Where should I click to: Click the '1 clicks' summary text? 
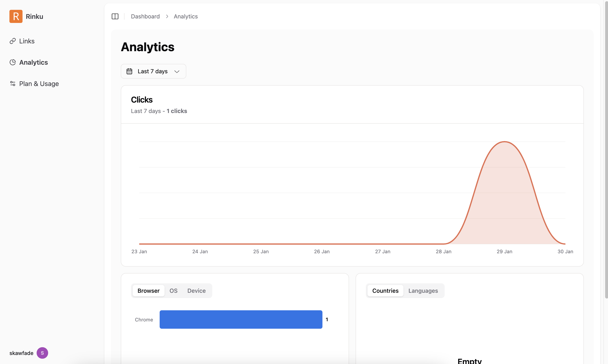coord(177,111)
